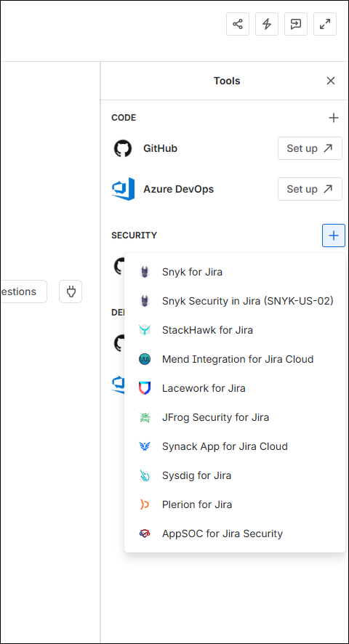The width and height of the screenshot is (349, 644).
Task: Click the share icon in top toolbar
Action: [x=238, y=24]
